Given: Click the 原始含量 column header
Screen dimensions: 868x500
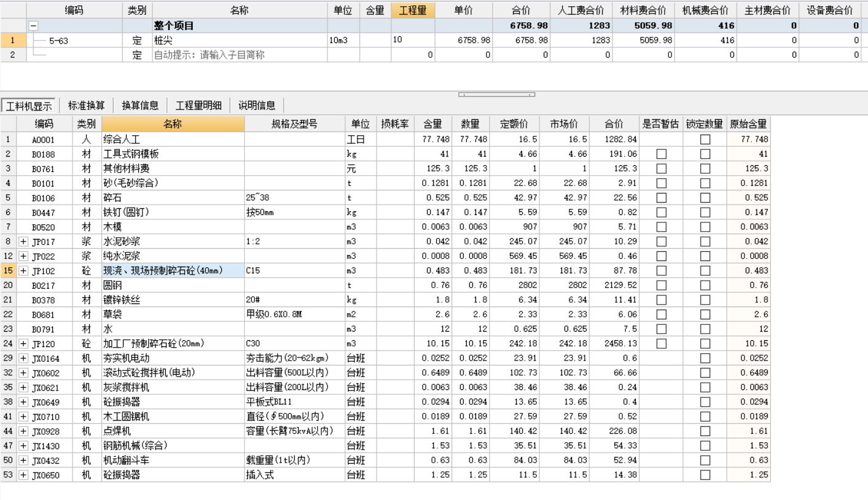Looking at the screenshot, I should click(x=748, y=123).
